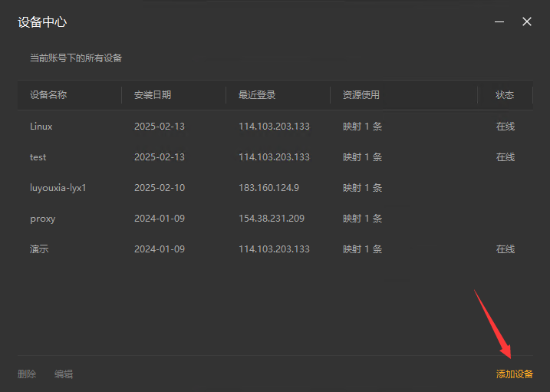Select the luyouxia-lyx1 device row
The image size is (550, 392).
[275, 188]
